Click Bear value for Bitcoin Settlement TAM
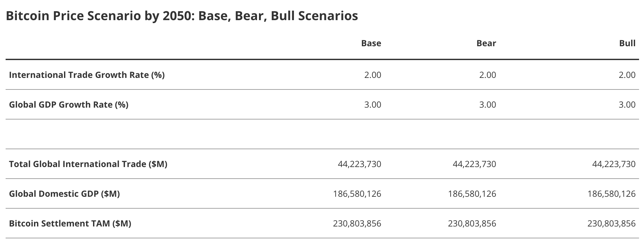 coord(472,224)
